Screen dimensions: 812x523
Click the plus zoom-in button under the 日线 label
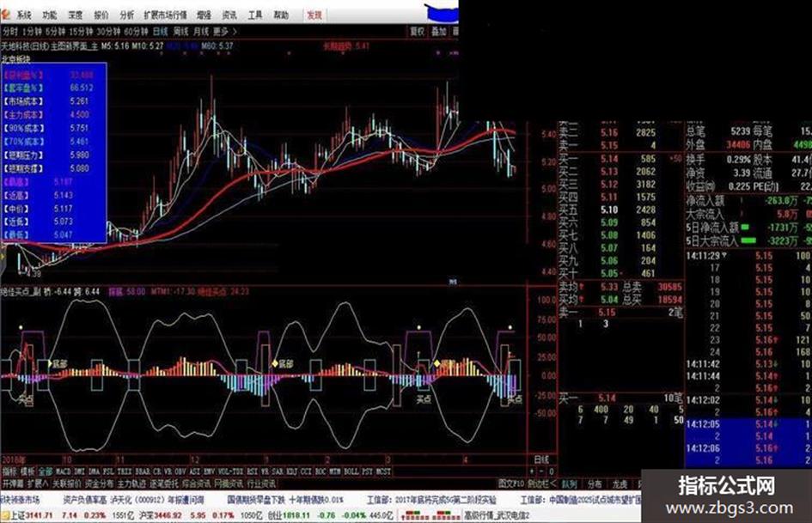(x=532, y=471)
